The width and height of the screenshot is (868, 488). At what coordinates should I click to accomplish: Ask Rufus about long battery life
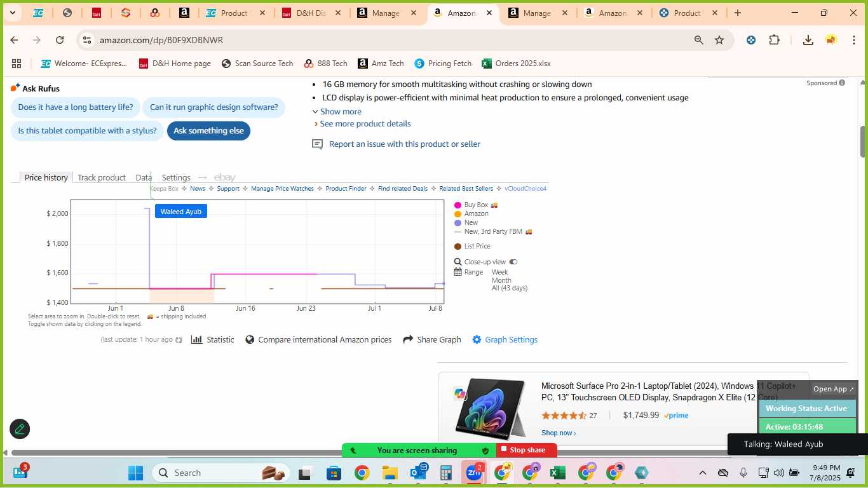(x=76, y=107)
